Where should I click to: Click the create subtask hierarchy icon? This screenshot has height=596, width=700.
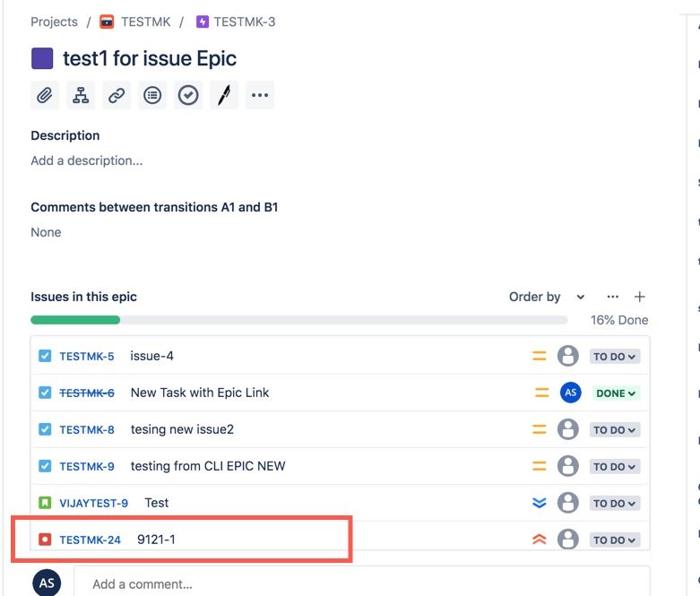click(81, 95)
